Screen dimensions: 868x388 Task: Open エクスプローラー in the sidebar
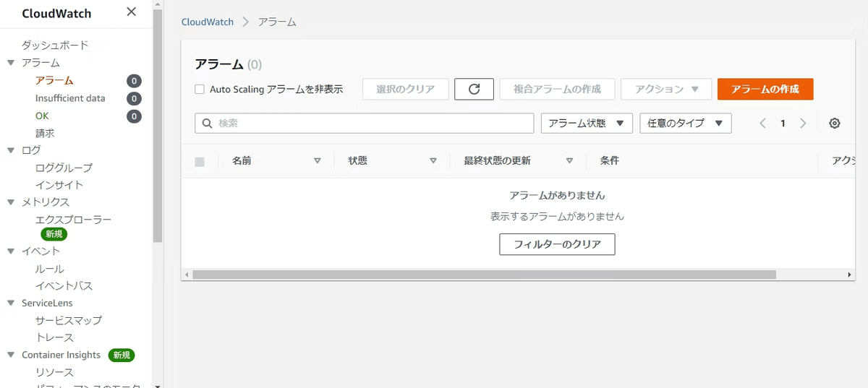pyautogui.click(x=73, y=220)
